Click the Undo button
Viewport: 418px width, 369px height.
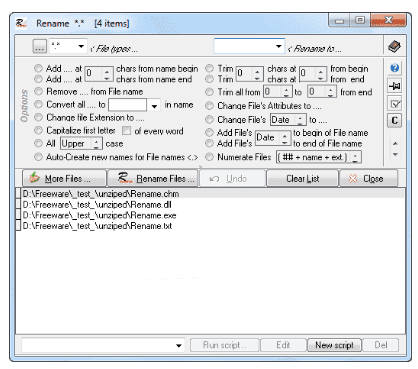click(x=232, y=179)
